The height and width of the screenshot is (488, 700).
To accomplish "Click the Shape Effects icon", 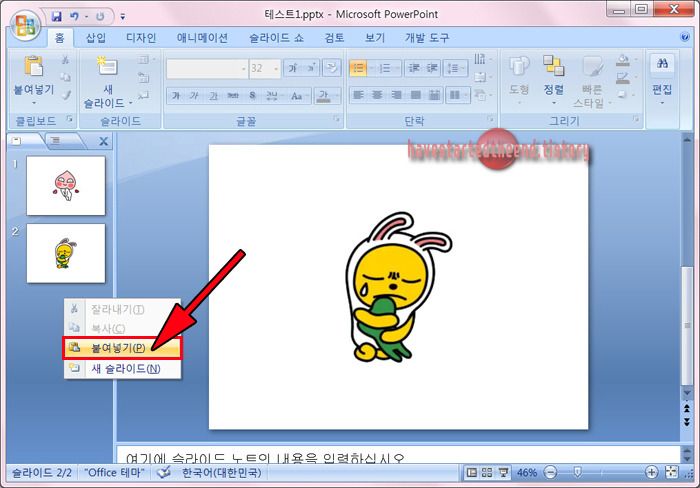I will pos(624,95).
